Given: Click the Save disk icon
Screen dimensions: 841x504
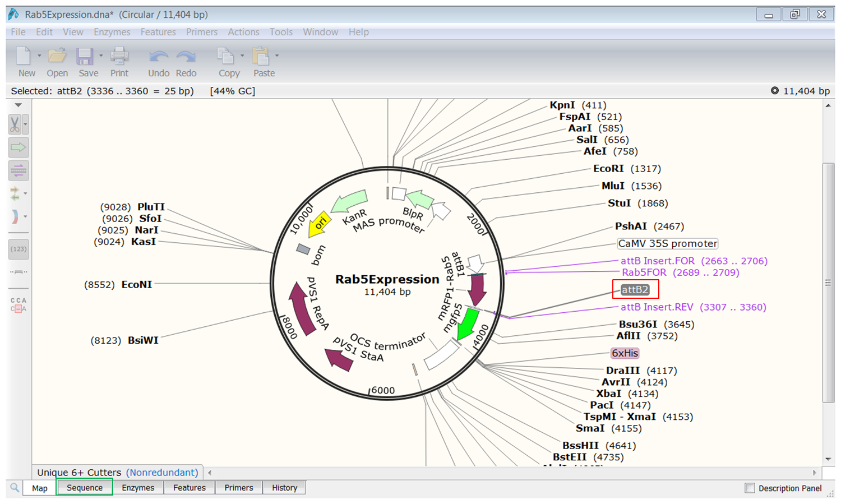Looking at the screenshot, I should [x=85, y=56].
